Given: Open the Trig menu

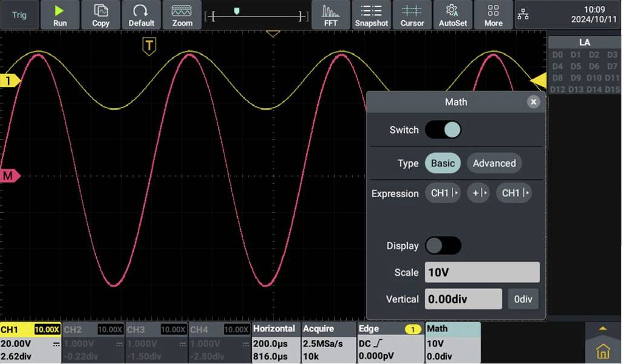Looking at the screenshot, I should point(19,15).
